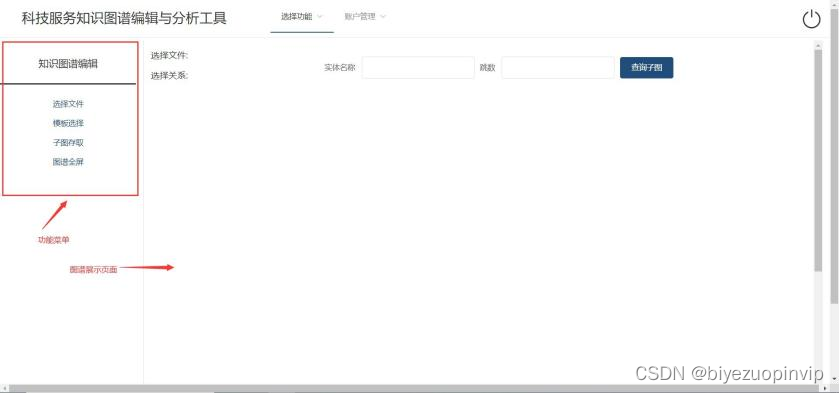Choose 图谱全屏 in the sidebar menu

pyautogui.click(x=68, y=162)
